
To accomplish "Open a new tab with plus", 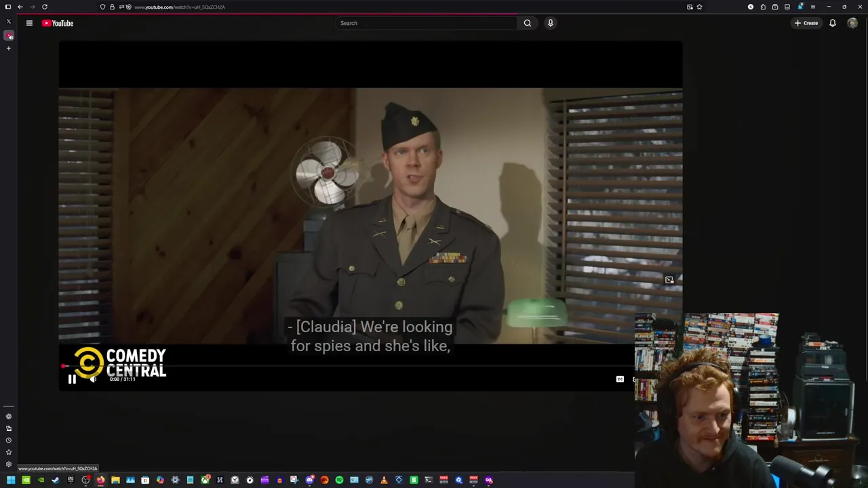I will tap(9, 48).
